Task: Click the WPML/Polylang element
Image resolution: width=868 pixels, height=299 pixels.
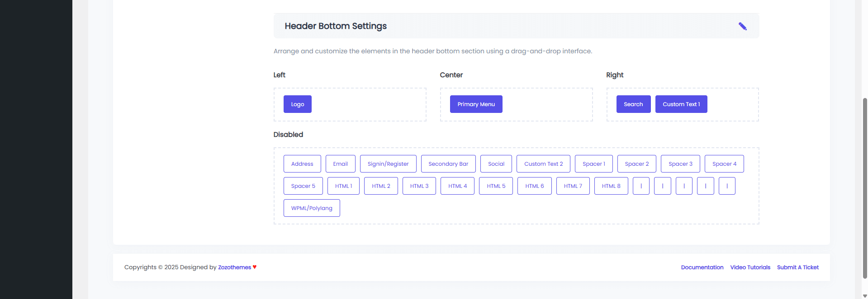Action: [x=311, y=208]
